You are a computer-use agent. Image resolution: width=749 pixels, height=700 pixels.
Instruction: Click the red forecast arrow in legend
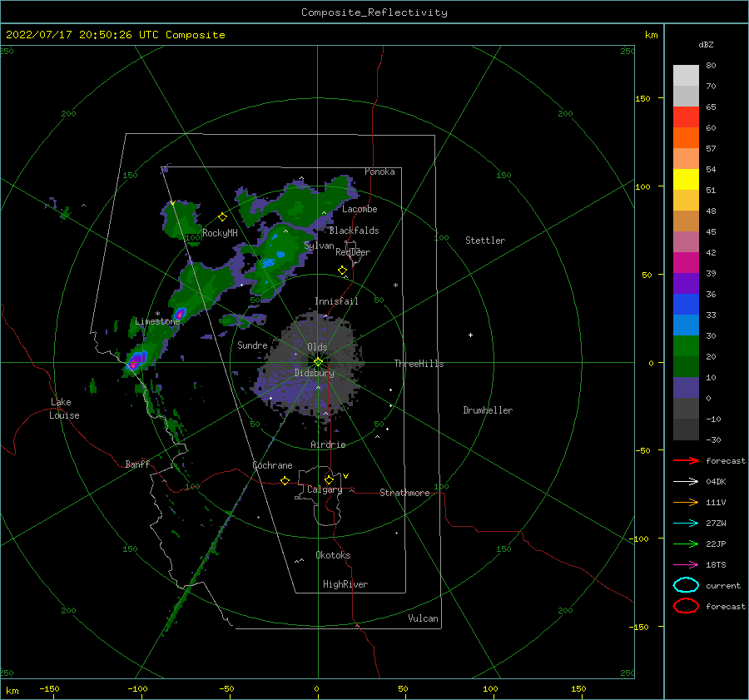coord(686,460)
